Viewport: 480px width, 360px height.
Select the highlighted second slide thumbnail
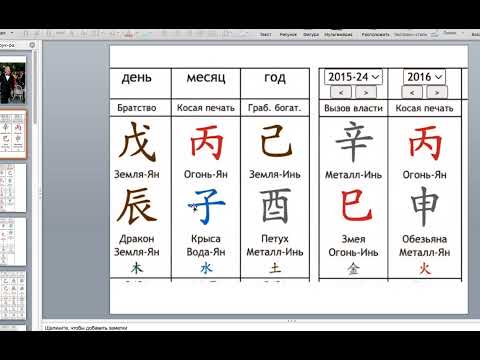[x=13, y=135]
